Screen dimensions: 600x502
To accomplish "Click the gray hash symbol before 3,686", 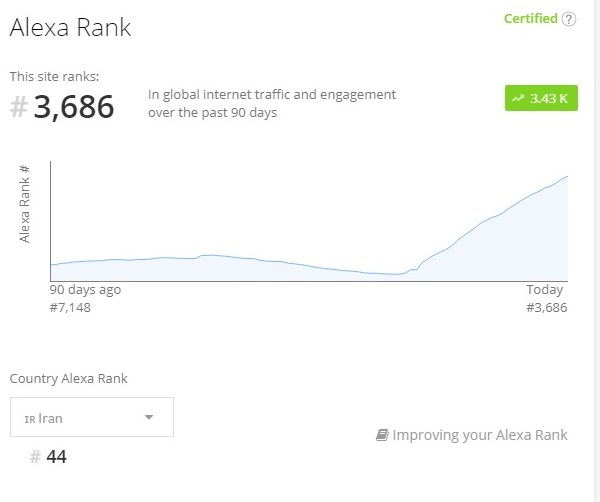I will coord(18,107).
